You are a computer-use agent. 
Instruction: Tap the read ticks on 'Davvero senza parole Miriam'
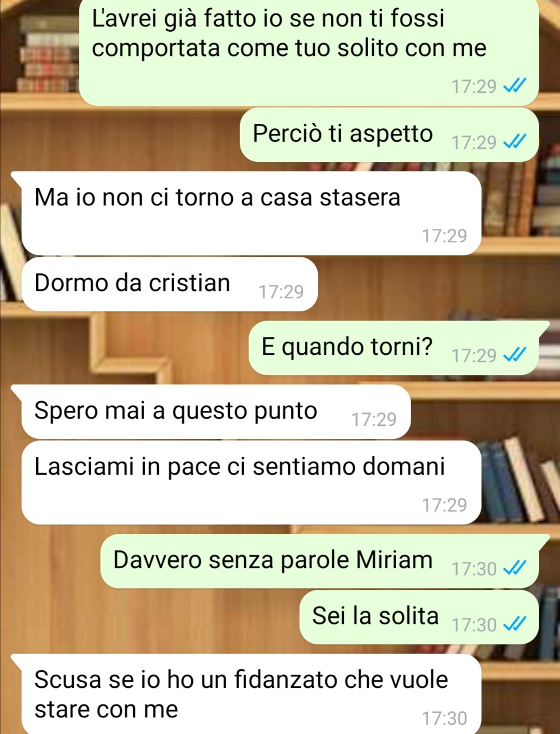(x=515, y=568)
